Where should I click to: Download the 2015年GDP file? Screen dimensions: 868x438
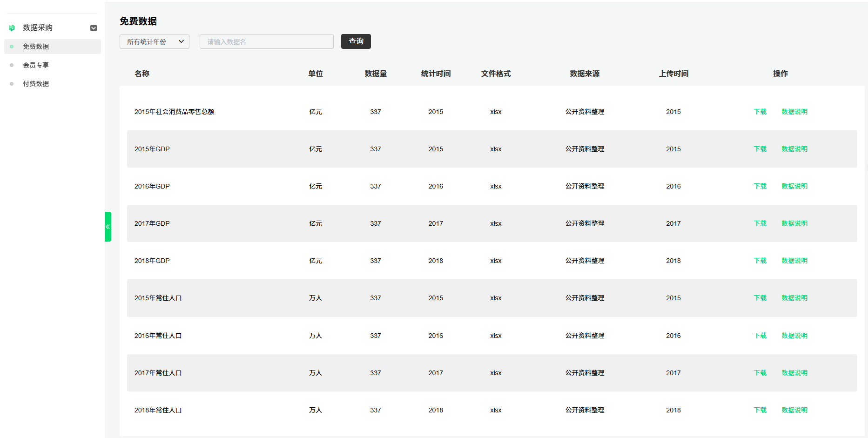point(760,149)
